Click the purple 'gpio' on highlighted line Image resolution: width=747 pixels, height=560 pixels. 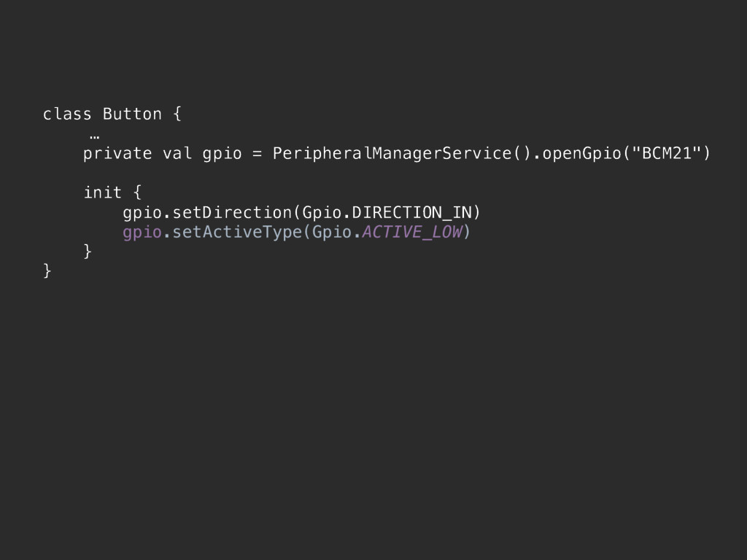point(142,233)
